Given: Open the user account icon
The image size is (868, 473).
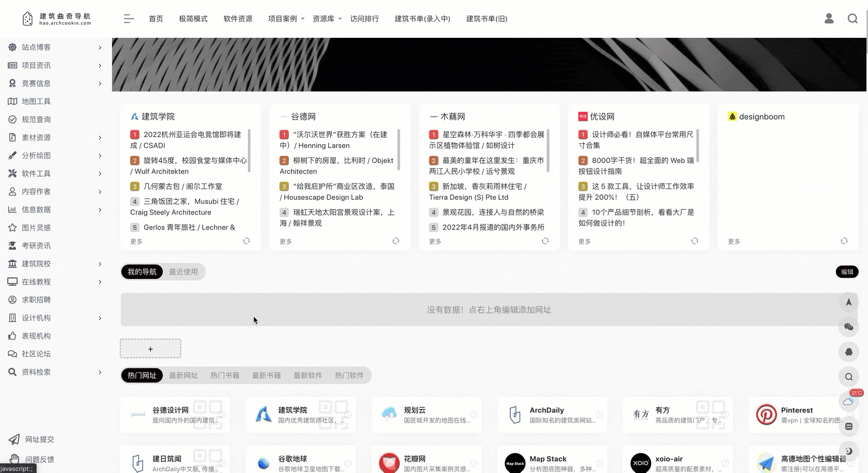Looking at the screenshot, I should 829,19.
